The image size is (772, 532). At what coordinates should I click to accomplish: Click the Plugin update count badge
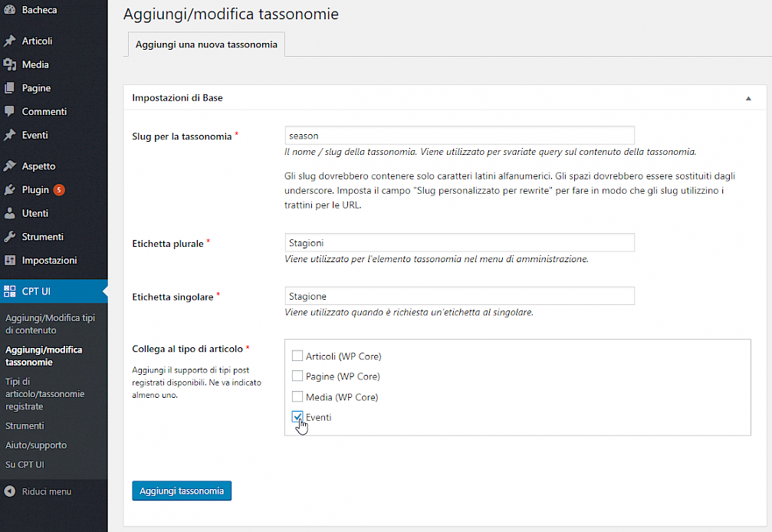coord(59,190)
